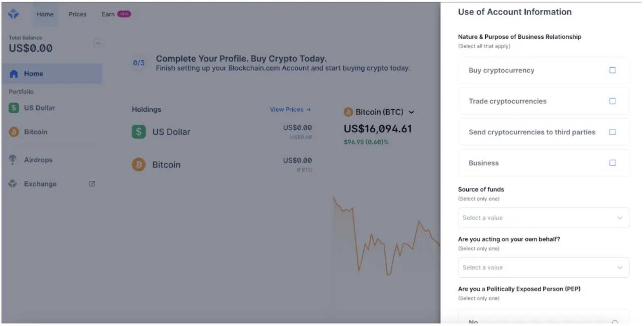
Task: Check Send cryptocurrencies to third parties
Action: [x=612, y=132]
